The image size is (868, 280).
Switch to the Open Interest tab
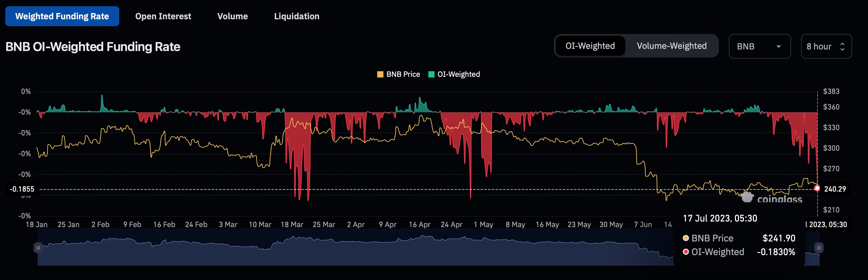point(163,16)
